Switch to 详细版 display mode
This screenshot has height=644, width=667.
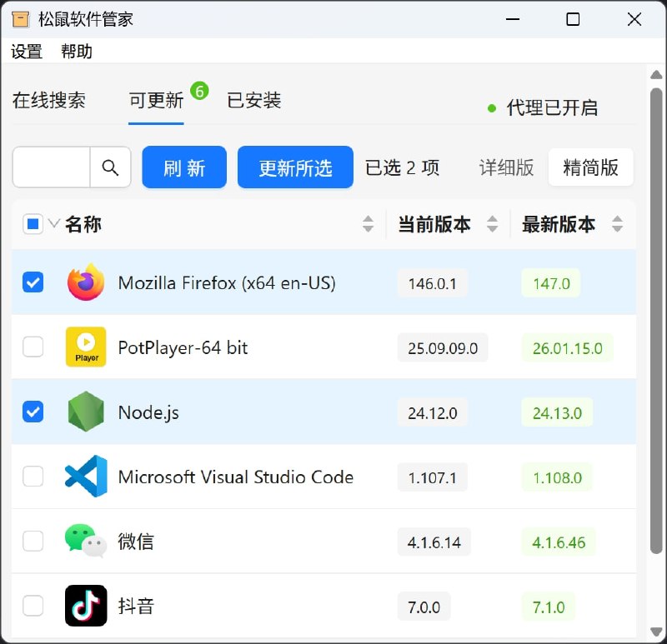click(508, 167)
